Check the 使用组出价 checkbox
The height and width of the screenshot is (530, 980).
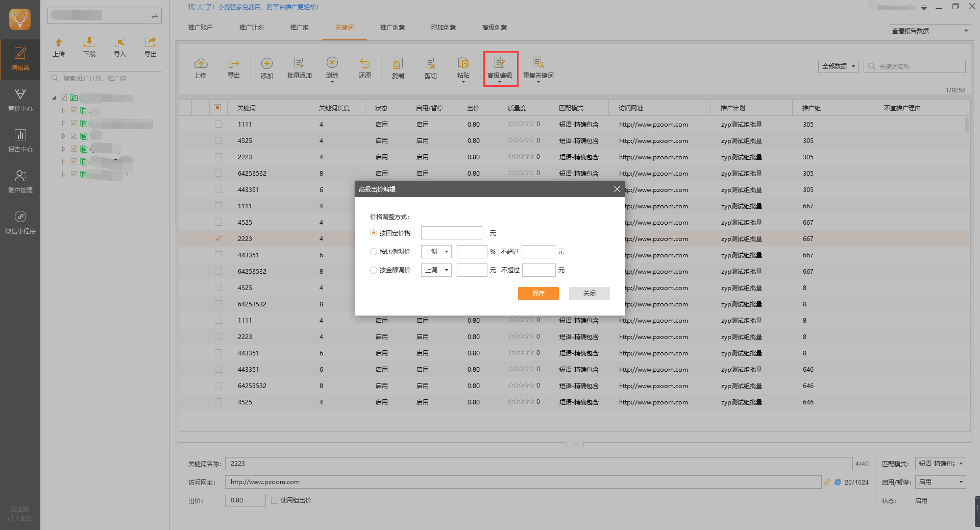click(x=275, y=500)
